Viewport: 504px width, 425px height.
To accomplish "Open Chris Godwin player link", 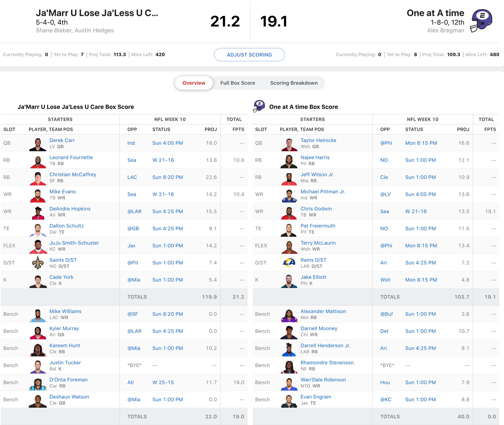I will 316,209.
